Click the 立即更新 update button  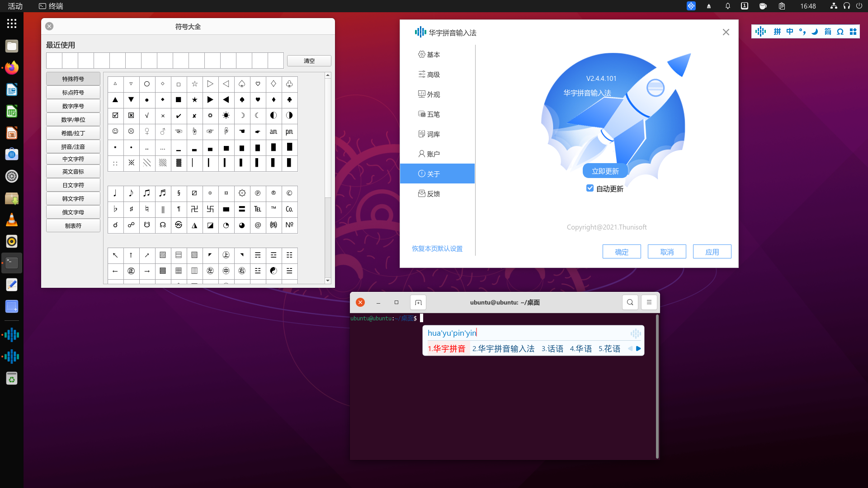coord(605,171)
